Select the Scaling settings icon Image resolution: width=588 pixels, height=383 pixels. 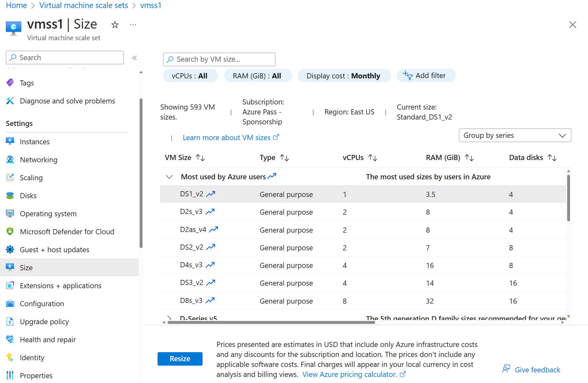(x=10, y=177)
